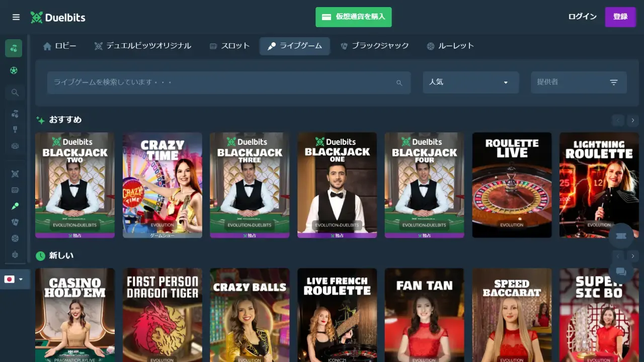Open the sports soccer ball sidebar icon
This screenshot has width=644, height=362.
(14, 70)
